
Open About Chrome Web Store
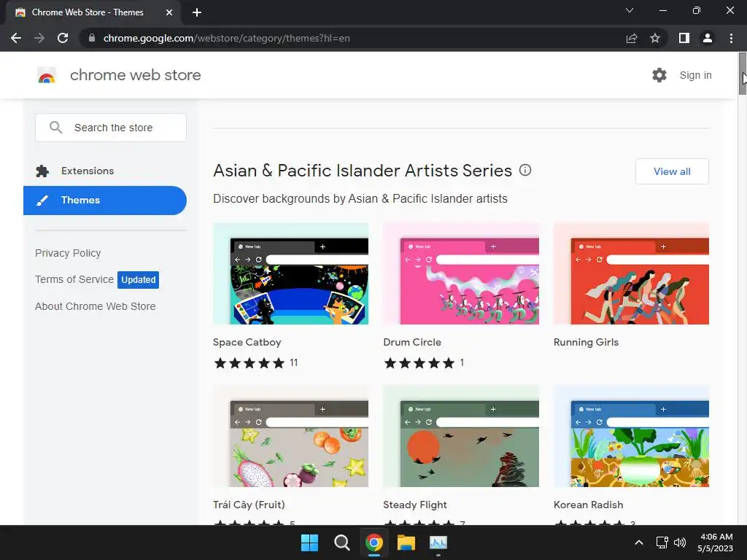click(96, 306)
